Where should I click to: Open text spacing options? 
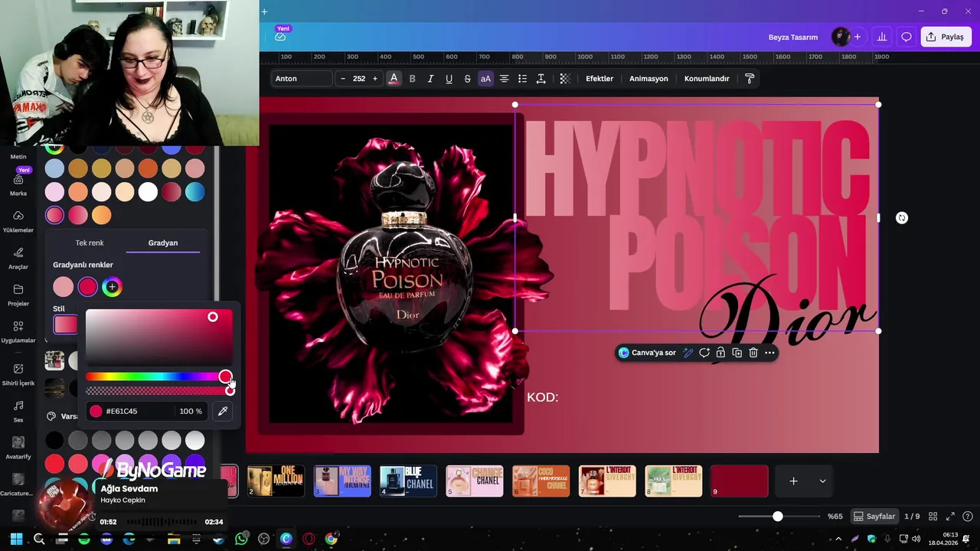pyautogui.click(x=541, y=79)
